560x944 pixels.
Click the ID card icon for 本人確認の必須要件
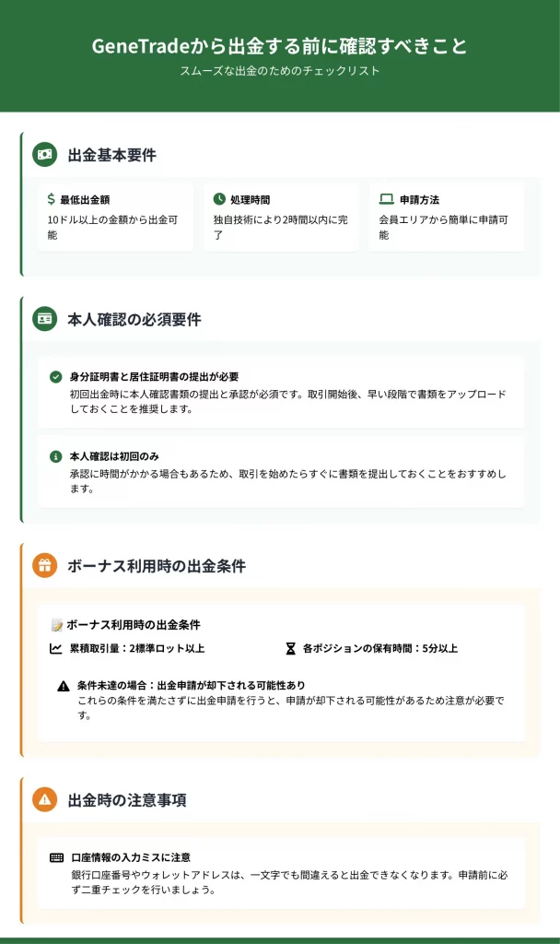tap(44, 319)
